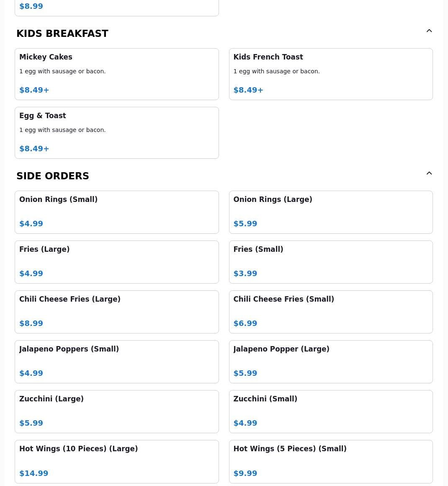
Task: Click the Kids Breakfast heading
Action: (x=62, y=34)
